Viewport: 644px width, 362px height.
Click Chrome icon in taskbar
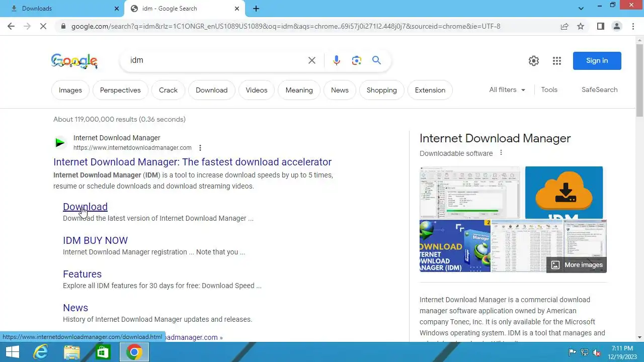pos(134,352)
